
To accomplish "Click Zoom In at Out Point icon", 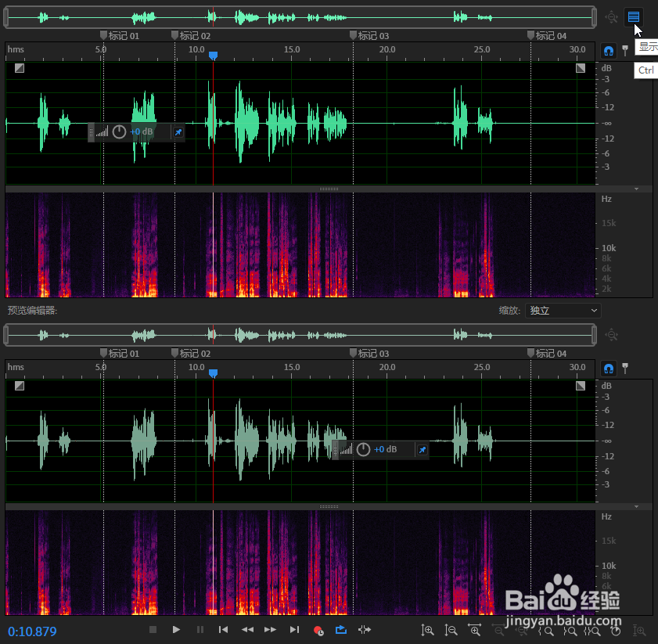I will pos(570,631).
